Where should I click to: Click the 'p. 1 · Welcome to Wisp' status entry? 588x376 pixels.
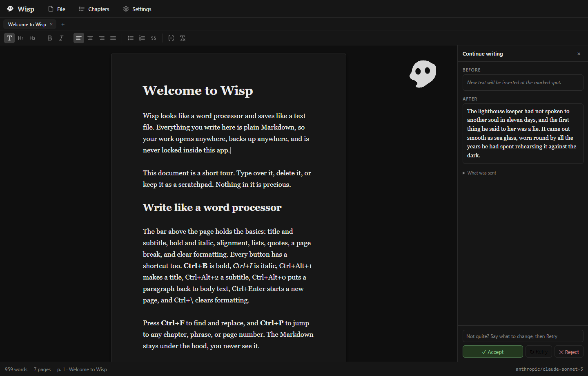tap(82, 369)
